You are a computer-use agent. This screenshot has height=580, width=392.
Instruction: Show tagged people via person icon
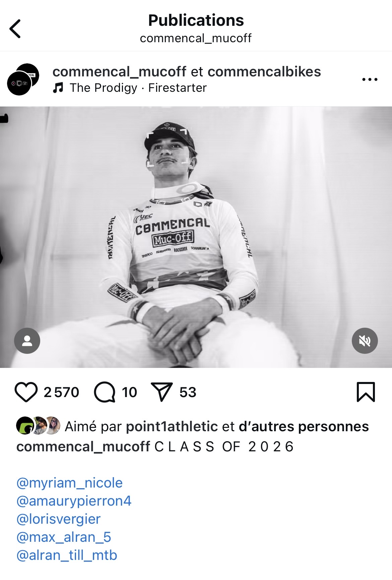click(27, 341)
